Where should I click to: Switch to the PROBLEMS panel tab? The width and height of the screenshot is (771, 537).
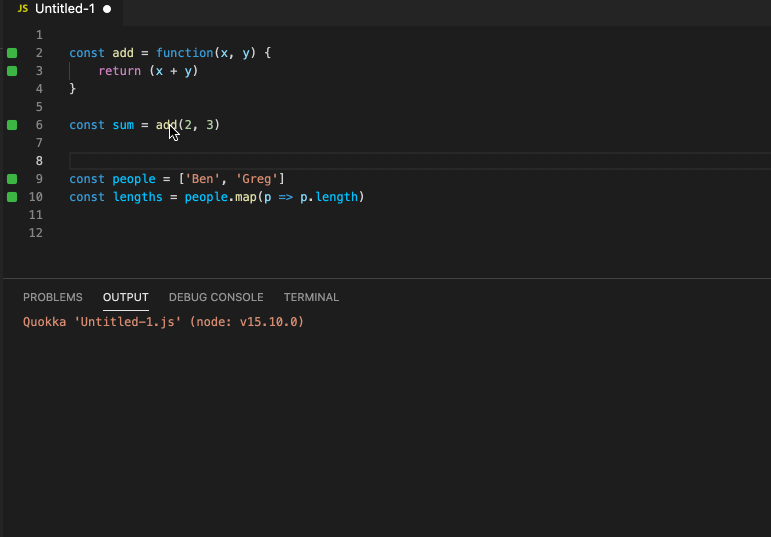pos(53,297)
